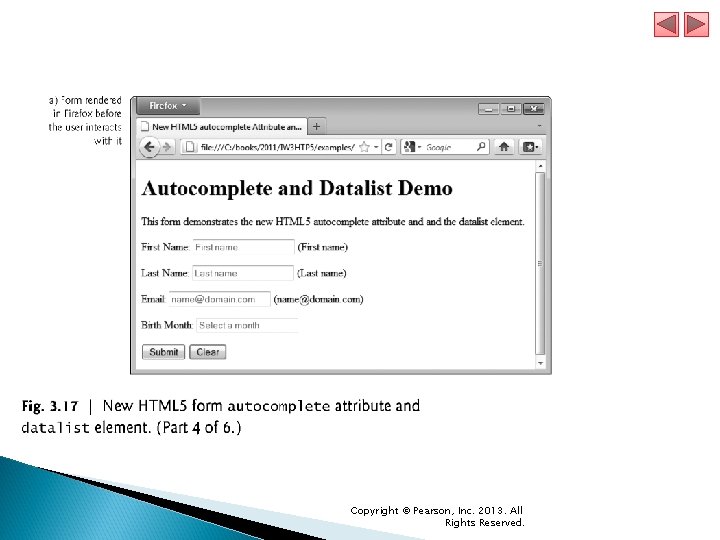Click the (name@domain.com) hint text
This screenshot has width=720, height=540.
(318, 299)
